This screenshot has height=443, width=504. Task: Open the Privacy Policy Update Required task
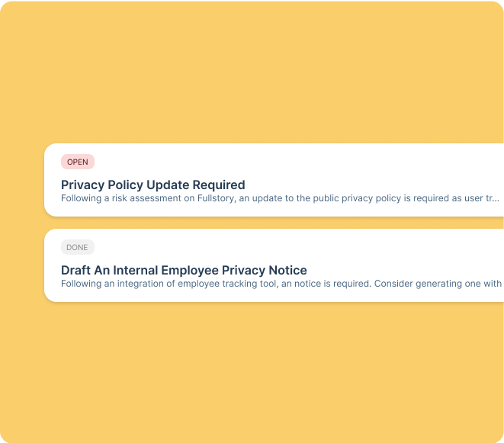point(152,185)
